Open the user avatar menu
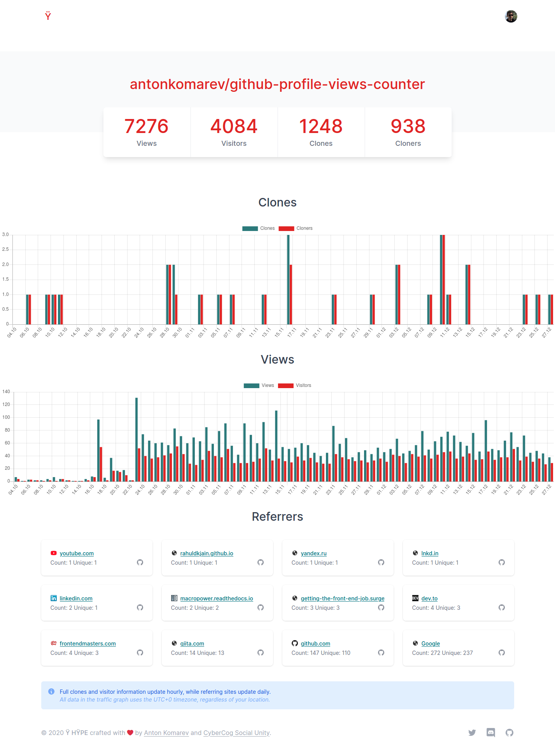The height and width of the screenshot is (756, 555). tap(511, 16)
